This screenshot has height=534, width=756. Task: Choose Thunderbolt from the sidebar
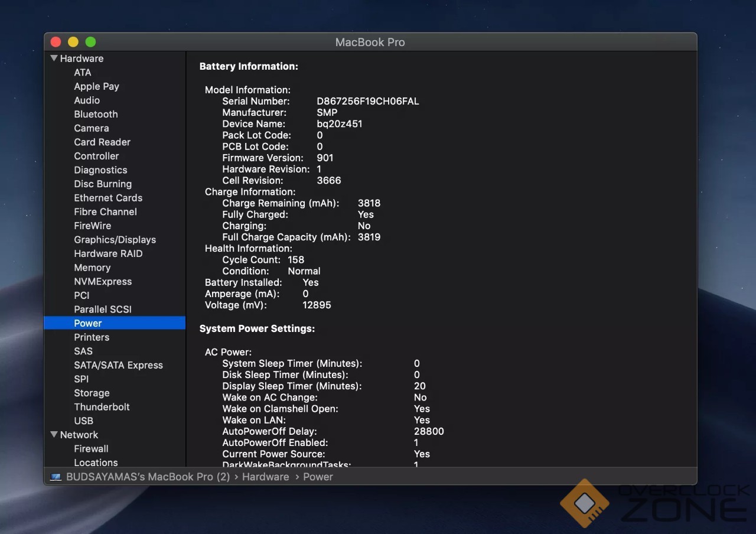coord(102,407)
